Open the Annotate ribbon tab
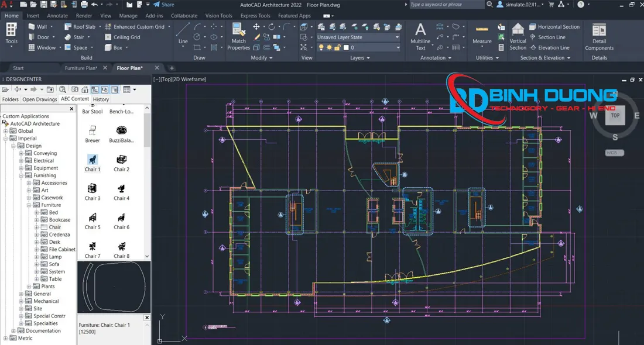This screenshot has width=644, height=345. tap(57, 16)
